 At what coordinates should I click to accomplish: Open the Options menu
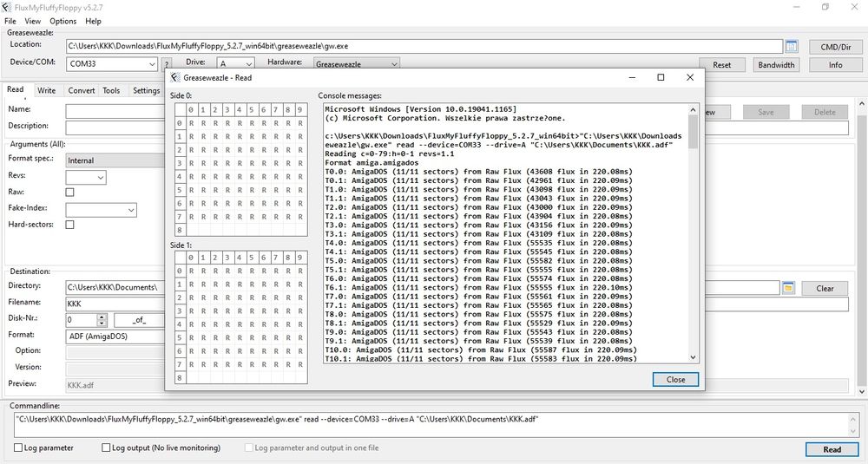pyautogui.click(x=63, y=21)
